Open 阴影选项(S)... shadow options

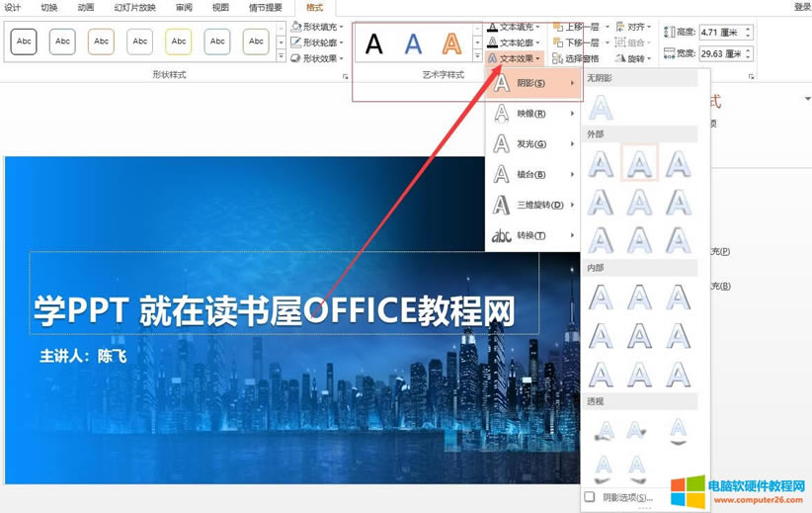point(618,497)
